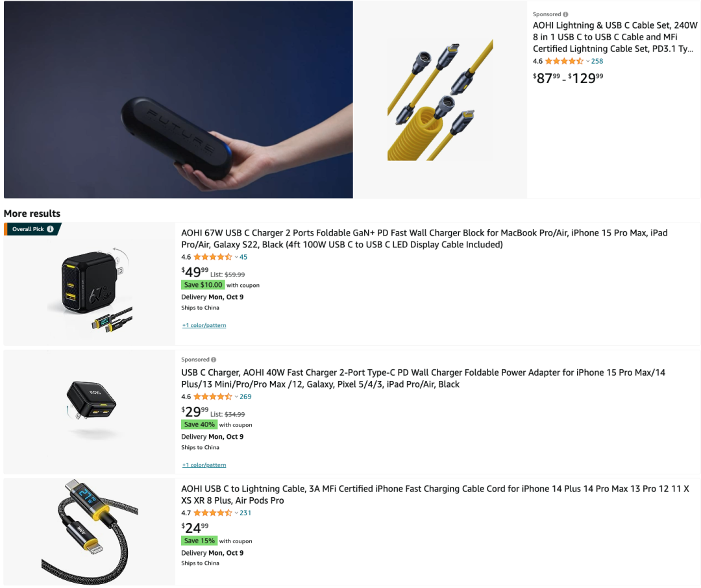Image resolution: width=701 pixels, height=588 pixels.
Task: Open the AOHI 40W Fast Charger listing title
Action: tap(423, 378)
